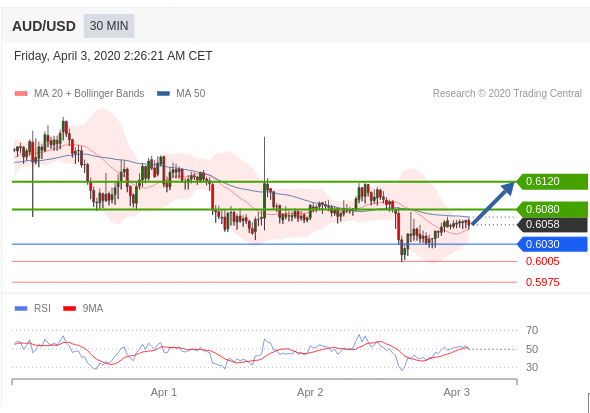This screenshot has height=413, width=590.
Task: Click the AUD/USD pair title
Action: tap(44, 26)
